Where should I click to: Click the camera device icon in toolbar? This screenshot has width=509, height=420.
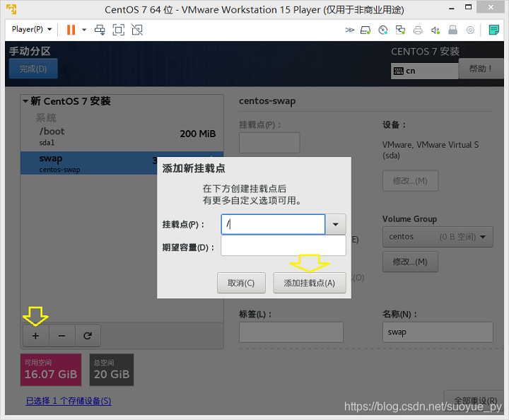(470, 30)
